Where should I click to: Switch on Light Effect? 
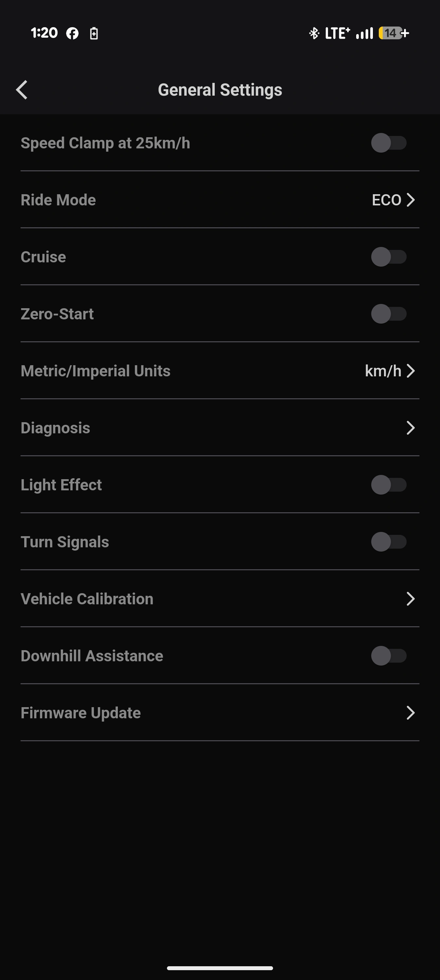[x=389, y=485]
